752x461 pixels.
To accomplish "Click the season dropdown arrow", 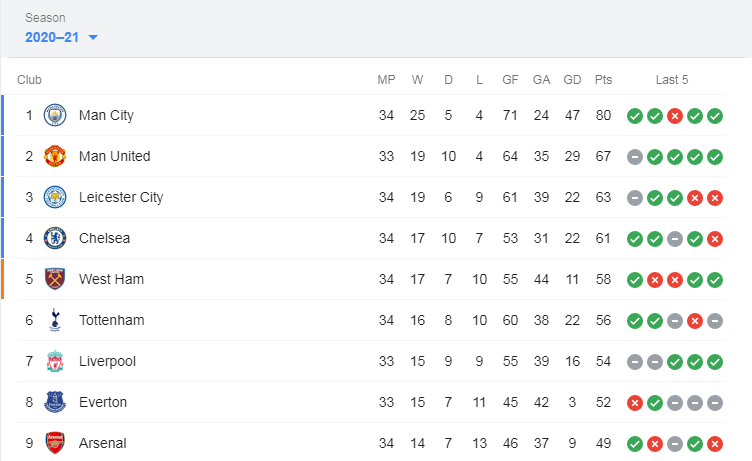I will pos(93,38).
